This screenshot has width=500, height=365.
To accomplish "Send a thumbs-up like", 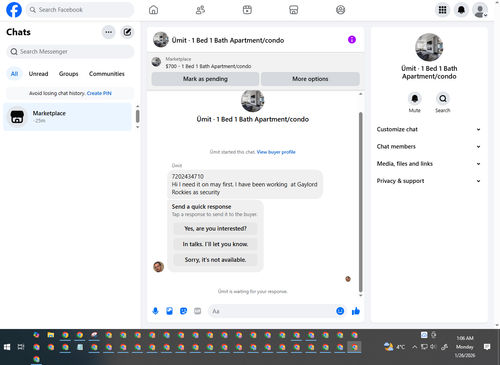I will (x=356, y=311).
